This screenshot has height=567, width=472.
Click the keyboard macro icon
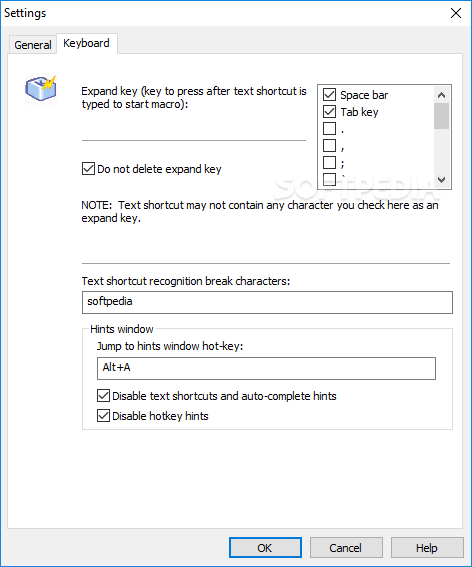tap(41, 88)
